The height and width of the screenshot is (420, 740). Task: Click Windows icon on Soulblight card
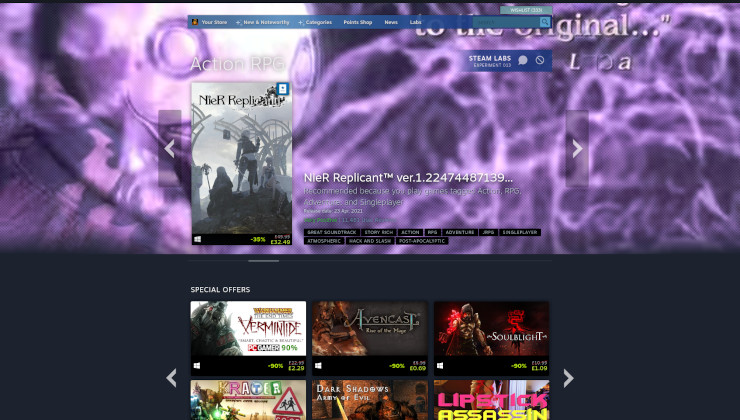pos(440,366)
